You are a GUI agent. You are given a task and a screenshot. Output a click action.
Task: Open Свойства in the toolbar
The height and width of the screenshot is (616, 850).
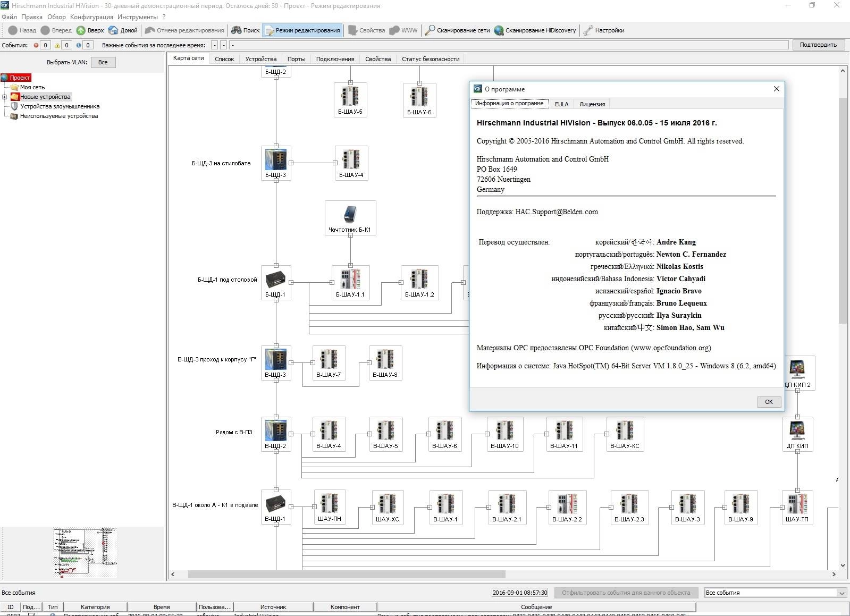pyautogui.click(x=366, y=30)
